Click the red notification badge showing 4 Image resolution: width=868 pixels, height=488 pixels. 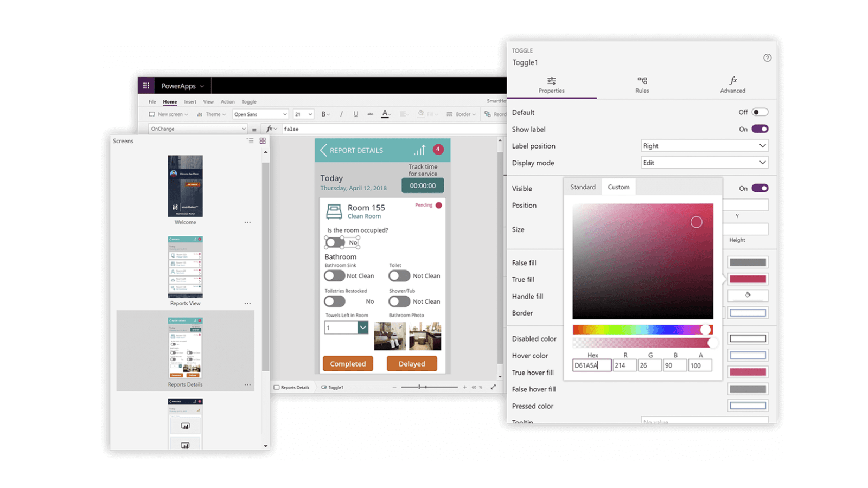pos(438,149)
